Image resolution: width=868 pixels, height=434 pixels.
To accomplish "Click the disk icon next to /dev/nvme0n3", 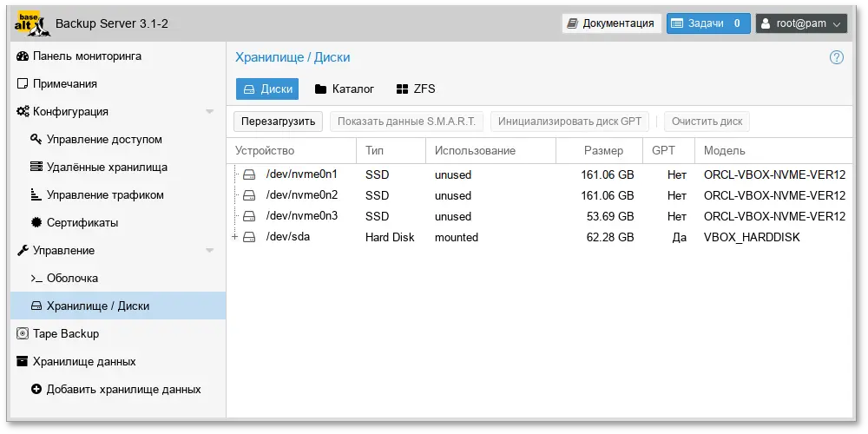I will pyautogui.click(x=250, y=216).
